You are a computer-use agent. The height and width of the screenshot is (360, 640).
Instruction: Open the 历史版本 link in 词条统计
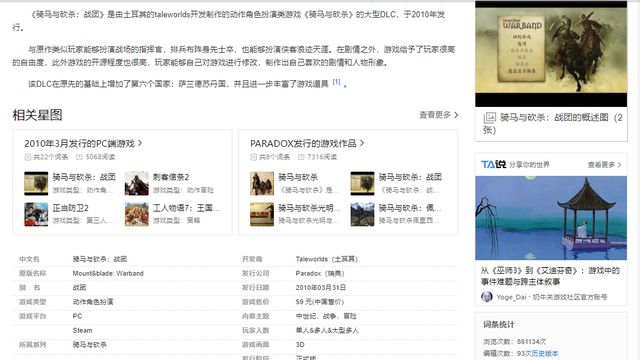click(x=544, y=353)
